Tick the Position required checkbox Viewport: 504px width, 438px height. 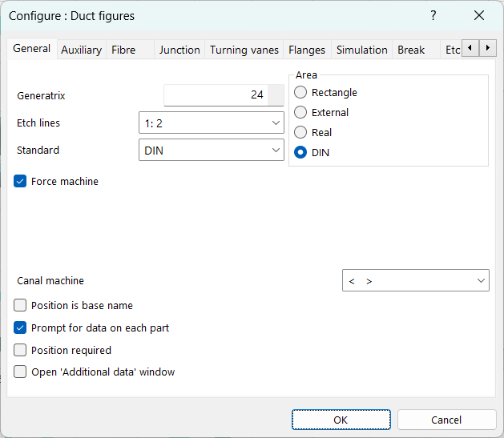tap(21, 350)
